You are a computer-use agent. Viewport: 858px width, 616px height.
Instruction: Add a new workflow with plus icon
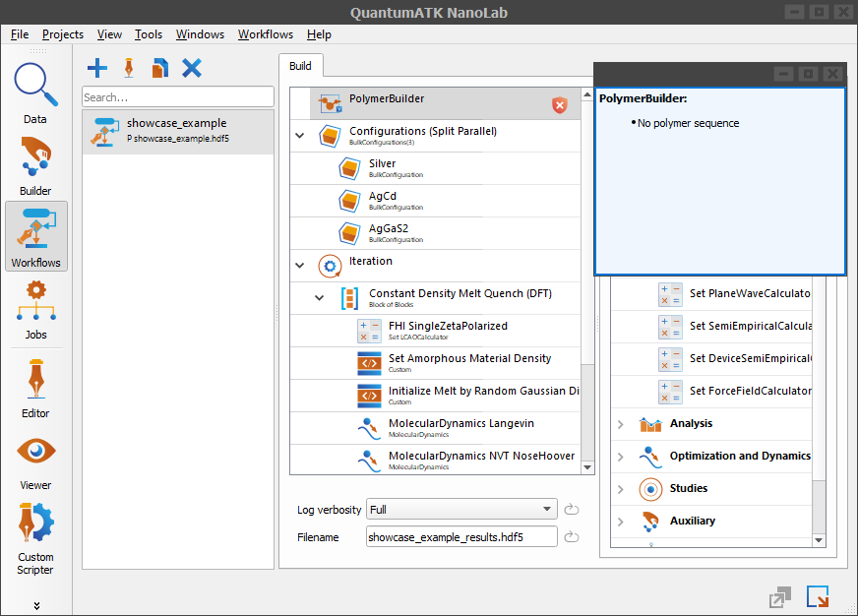[x=96, y=68]
